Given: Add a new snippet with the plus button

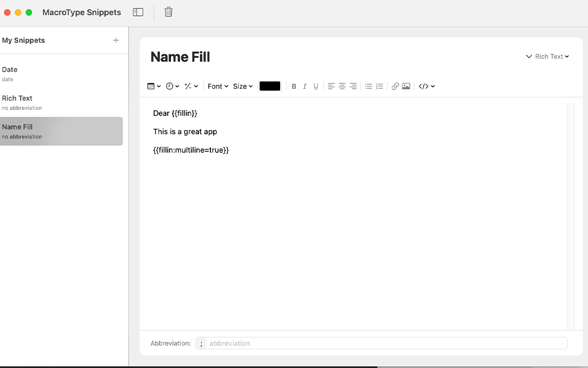Looking at the screenshot, I should pos(116,40).
